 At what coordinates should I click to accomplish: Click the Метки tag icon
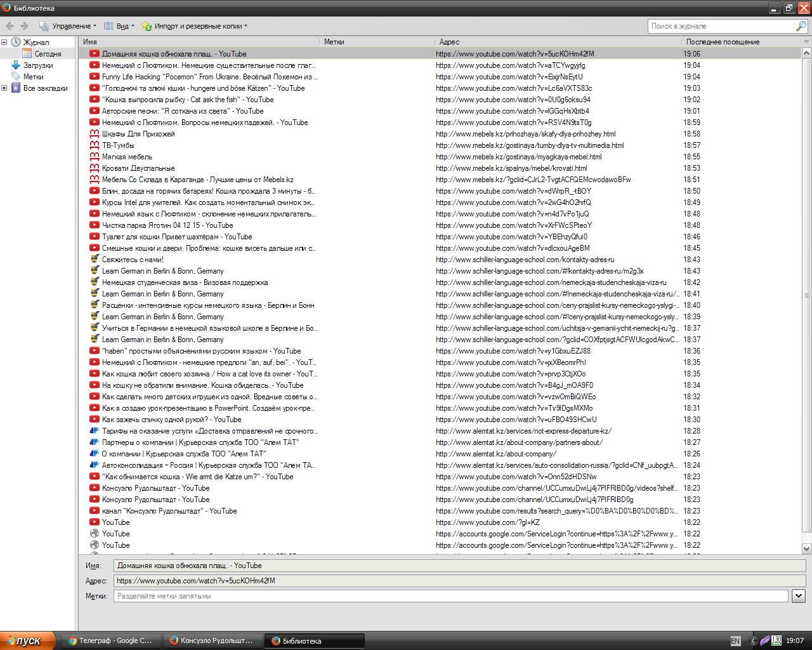click(x=16, y=77)
